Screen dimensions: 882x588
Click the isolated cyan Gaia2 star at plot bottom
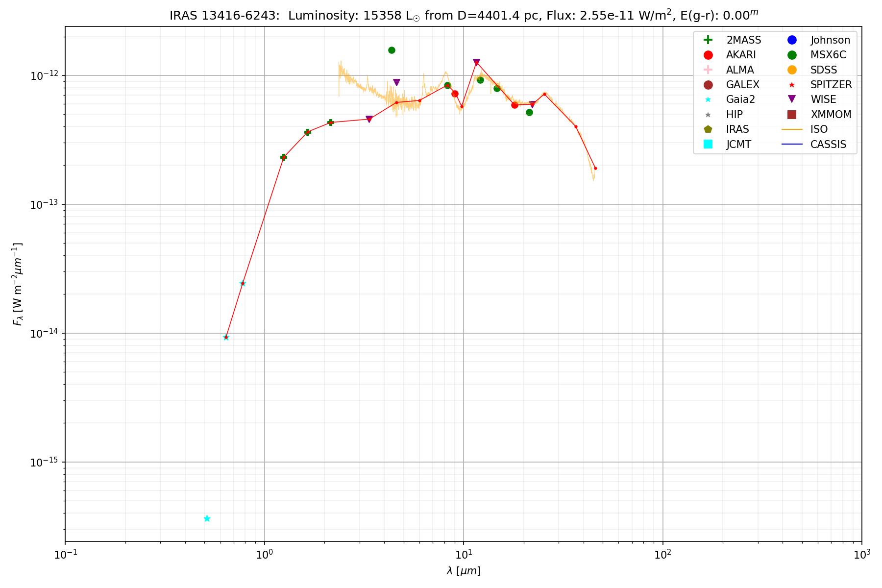[x=207, y=518]
